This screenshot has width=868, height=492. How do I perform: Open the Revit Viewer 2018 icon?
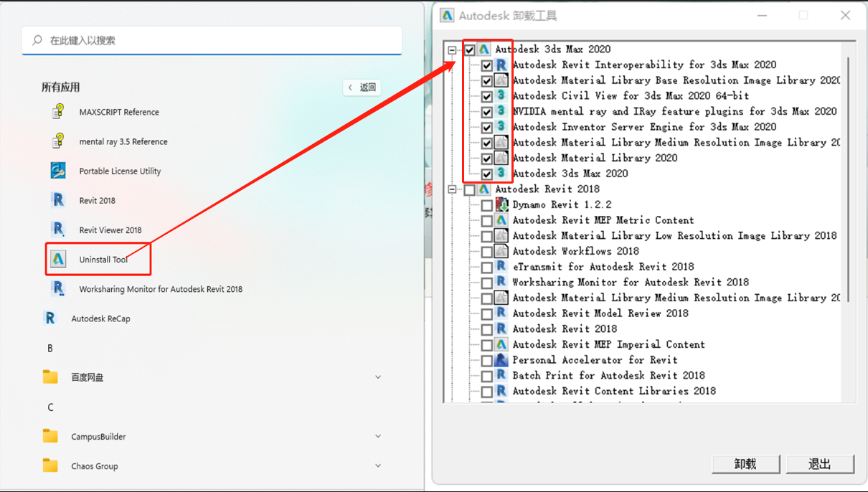pyautogui.click(x=58, y=230)
